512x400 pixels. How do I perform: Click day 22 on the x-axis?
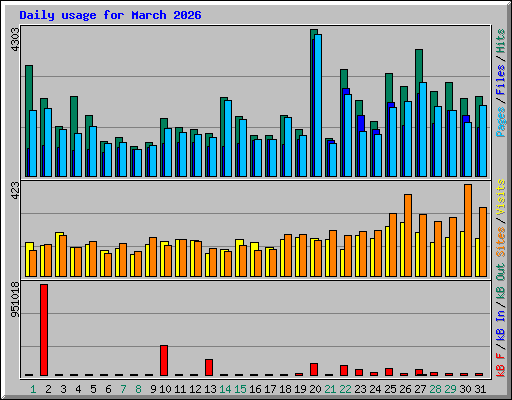[345, 389]
